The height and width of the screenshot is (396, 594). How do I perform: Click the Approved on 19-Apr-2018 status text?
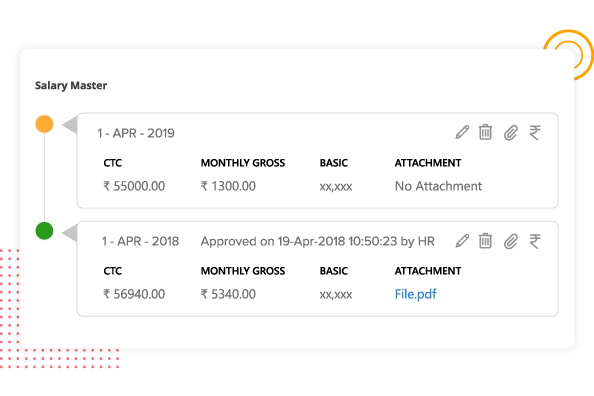pyautogui.click(x=317, y=241)
